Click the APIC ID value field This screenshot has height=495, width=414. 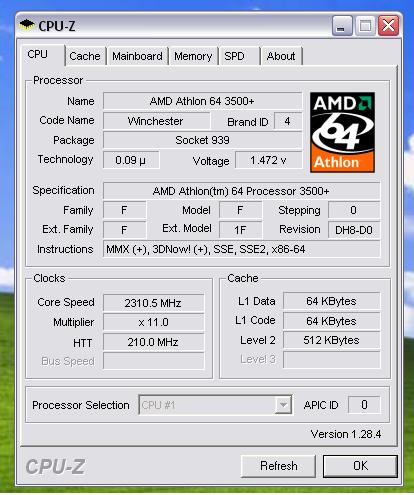[364, 405]
